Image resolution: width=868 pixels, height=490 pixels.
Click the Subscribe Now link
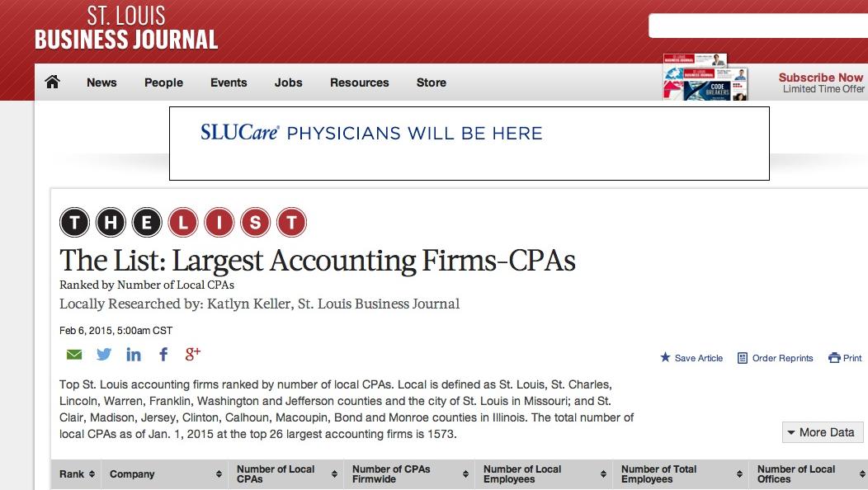pyautogui.click(x=820, y=77)
